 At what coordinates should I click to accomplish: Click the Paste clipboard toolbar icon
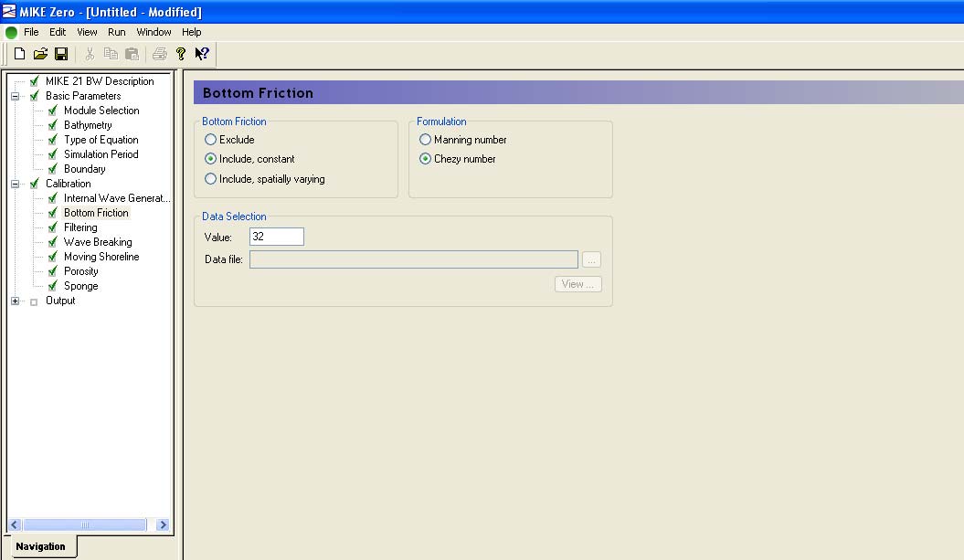click(x=132, y=54)
